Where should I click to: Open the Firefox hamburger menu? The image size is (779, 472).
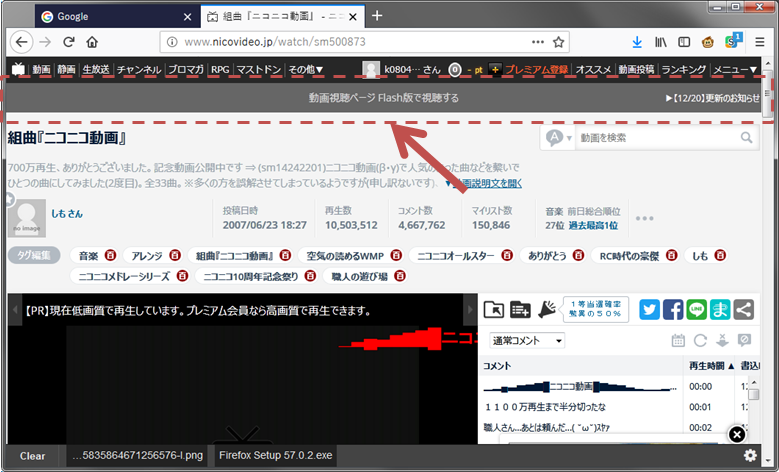coord(760,42)
